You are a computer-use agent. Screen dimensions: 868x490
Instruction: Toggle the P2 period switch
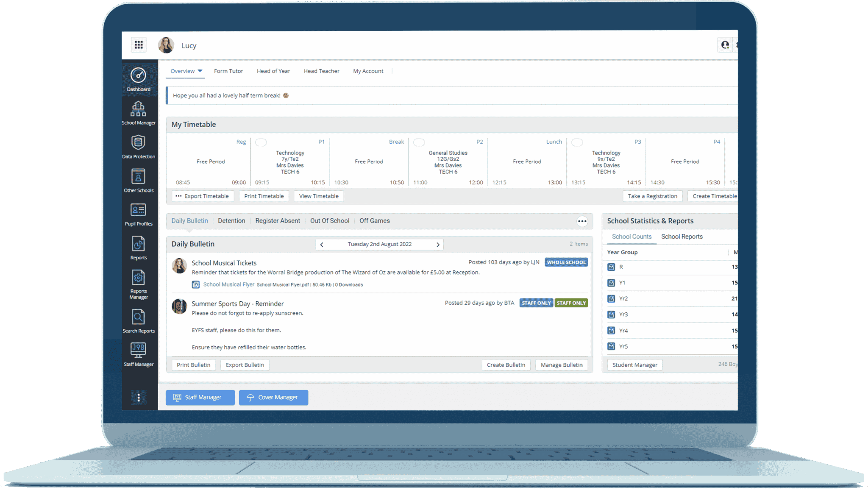[x=419, y=142]
